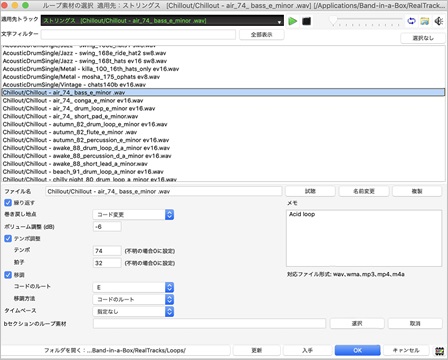
Task: Click the 更新 refresh button
Action: point(256,350)
